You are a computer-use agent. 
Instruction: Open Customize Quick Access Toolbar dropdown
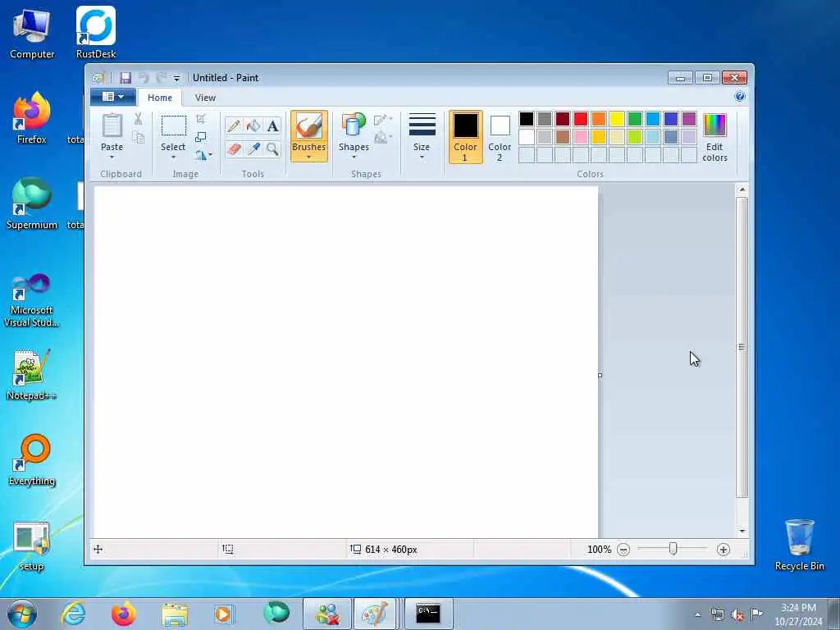[177, 79]
